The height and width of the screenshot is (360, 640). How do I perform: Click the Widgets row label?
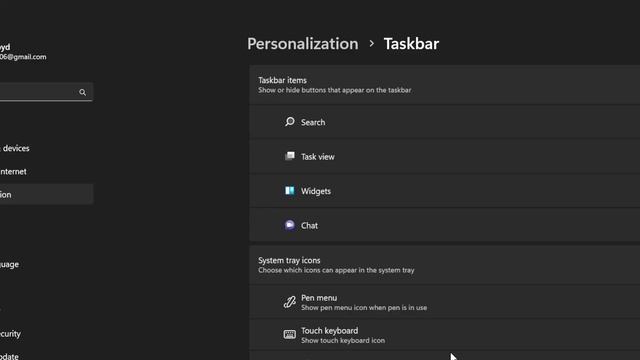pyautogui.click(x=316, y=191)
